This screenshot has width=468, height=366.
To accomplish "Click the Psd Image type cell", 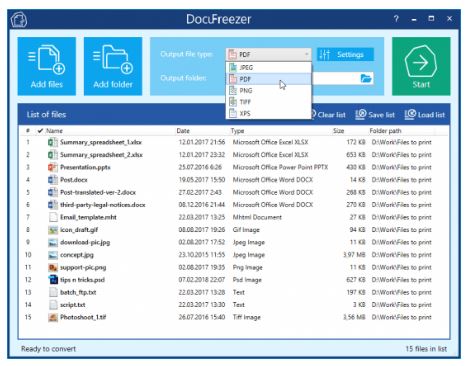I will click(247, 280).
